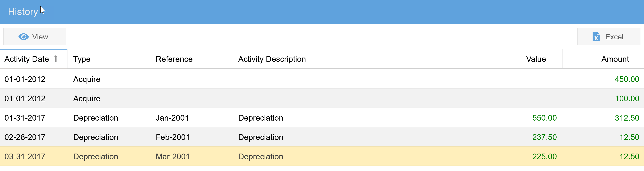
Task: Click the Activity Date column header
Action: 27,59
